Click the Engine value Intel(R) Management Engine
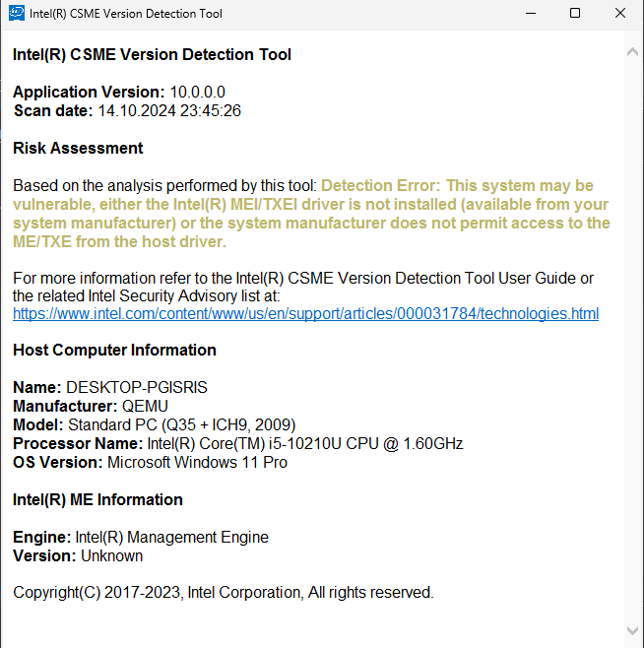Image resolution: width=644 pixels, height=648 pixels. (x=172, y=538)
